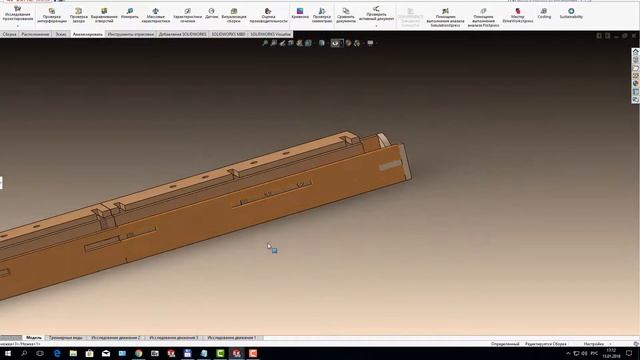The height and width of the screenshot is (360, 640).
Task: Click Section View icon in viewport toolbar
Action: coord(291,43)
